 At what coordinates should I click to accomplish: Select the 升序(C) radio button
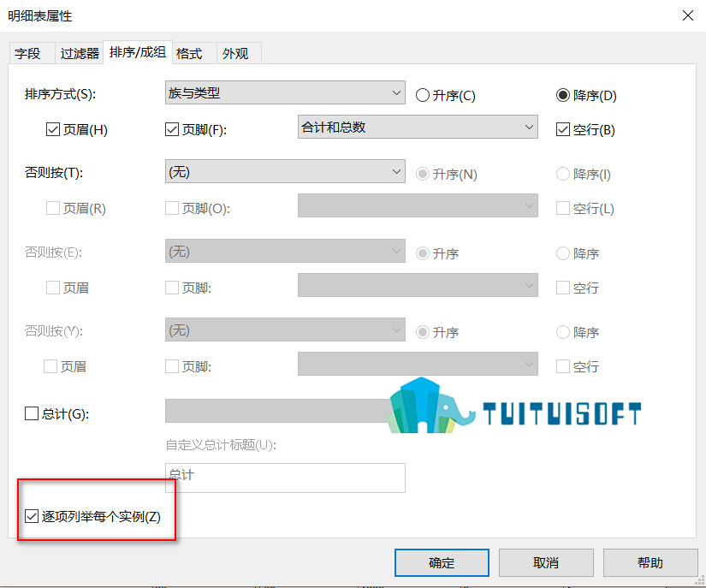445,96
